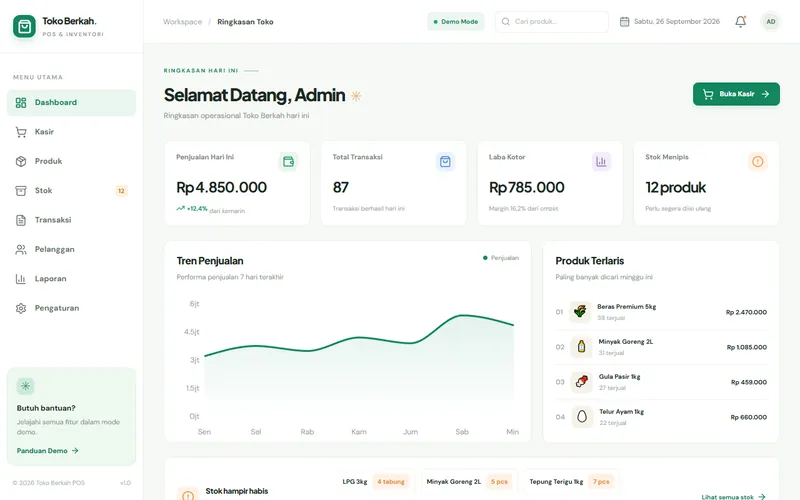Click the 87 total transactions value
The width and height of the screenshot is (800, 500).
click(x=340, y=188)
